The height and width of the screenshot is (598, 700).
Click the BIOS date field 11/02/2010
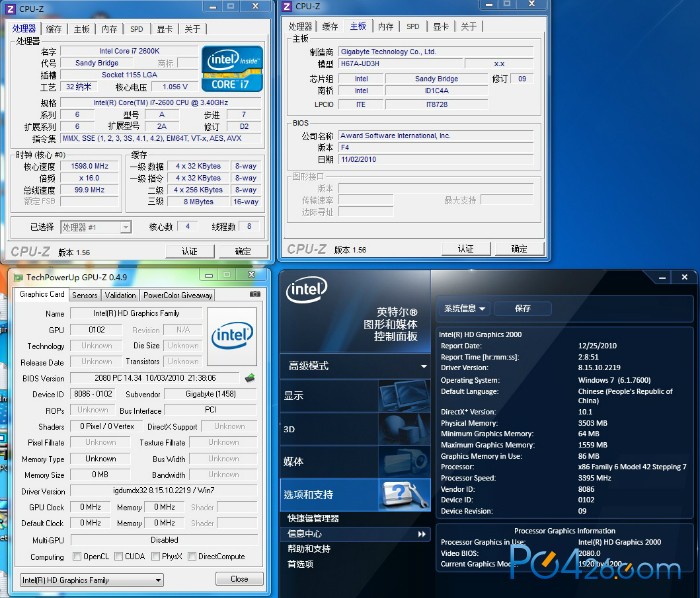436,159
